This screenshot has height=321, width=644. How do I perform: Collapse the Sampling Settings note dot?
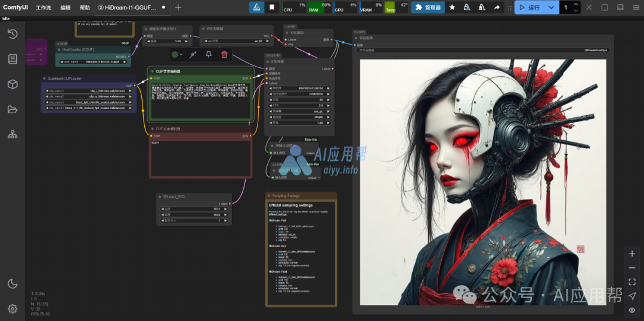[x=268, y=196]
